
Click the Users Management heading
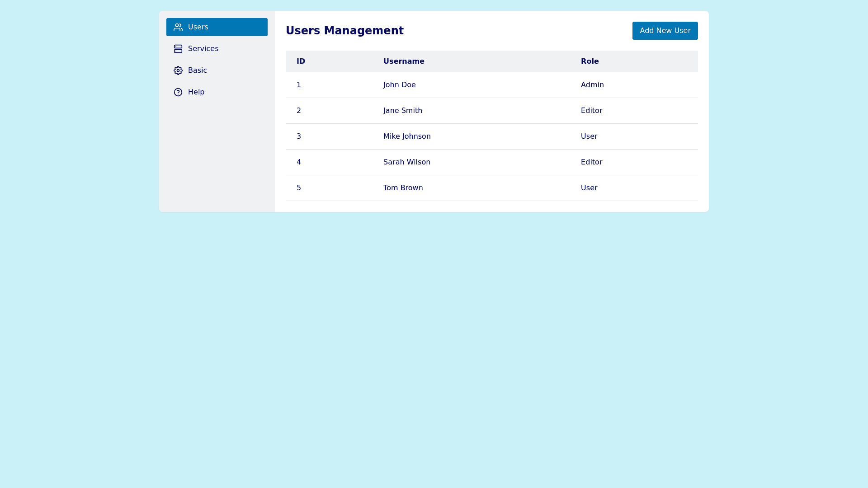tap(344, 31)
